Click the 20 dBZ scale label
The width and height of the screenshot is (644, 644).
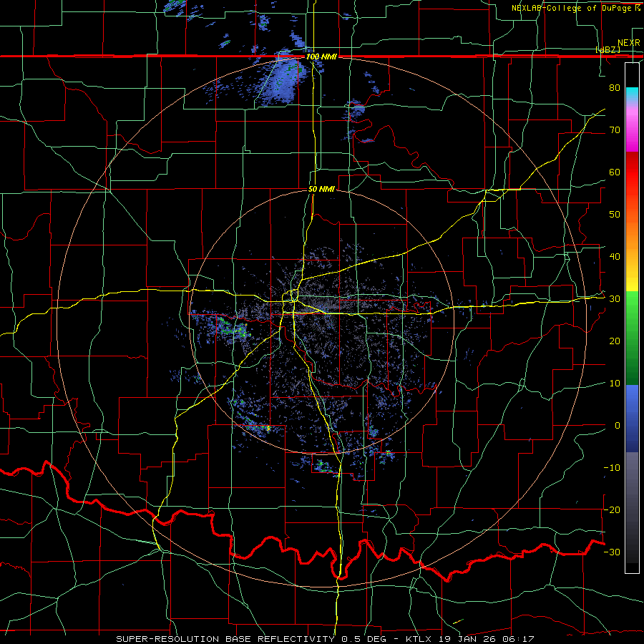615,341
